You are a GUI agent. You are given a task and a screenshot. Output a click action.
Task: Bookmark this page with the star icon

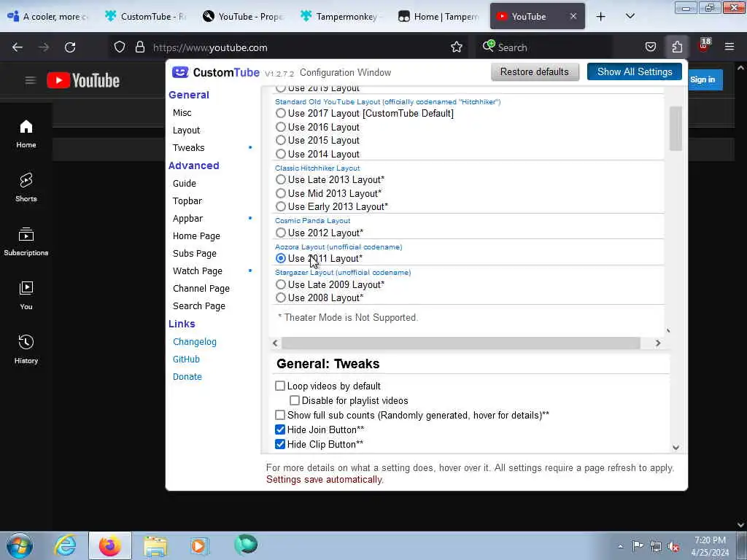457,47
